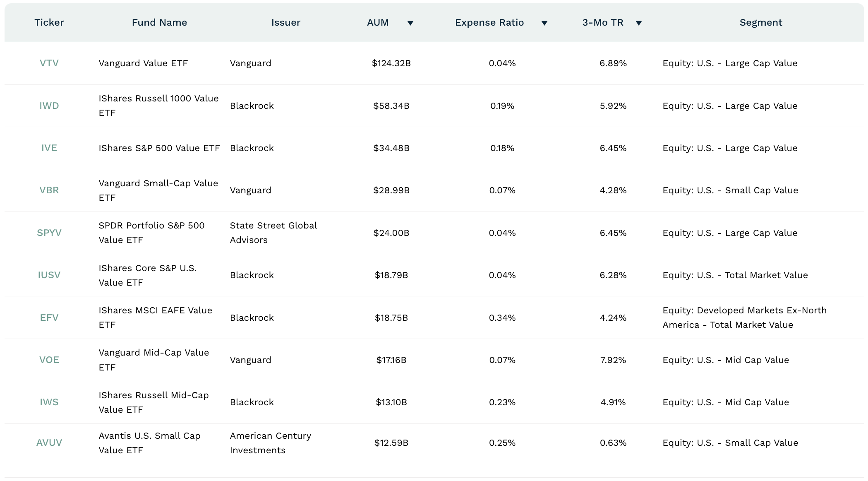Click the Fund Name column header
Screen dimensions: 868x481
click(x=159, y=22)
